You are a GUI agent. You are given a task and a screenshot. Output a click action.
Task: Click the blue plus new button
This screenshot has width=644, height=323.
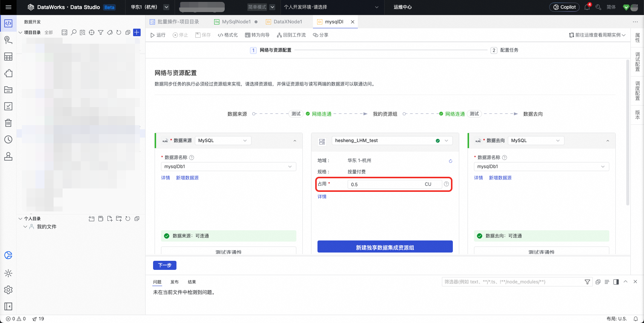[x=137, y=32]
